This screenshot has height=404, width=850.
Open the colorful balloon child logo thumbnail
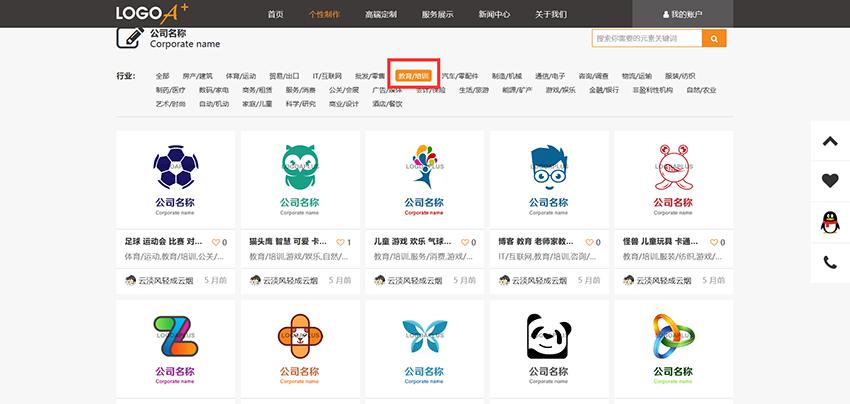tap(424, 179)
